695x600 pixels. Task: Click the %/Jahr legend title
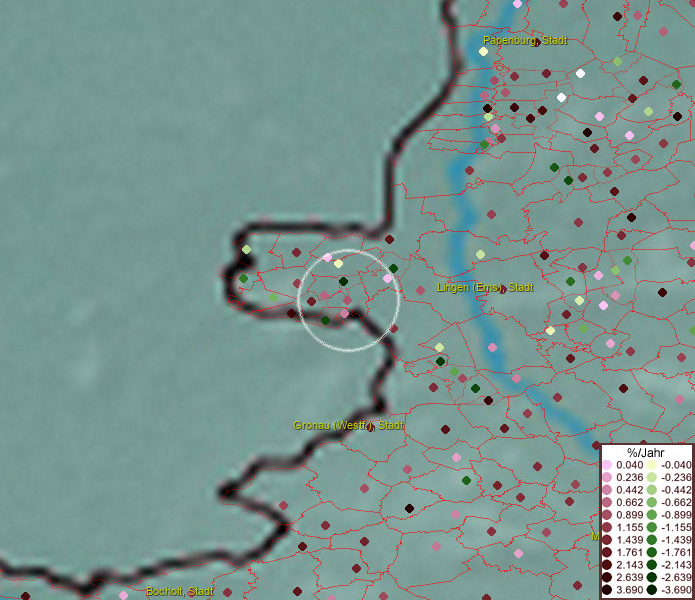646,452
